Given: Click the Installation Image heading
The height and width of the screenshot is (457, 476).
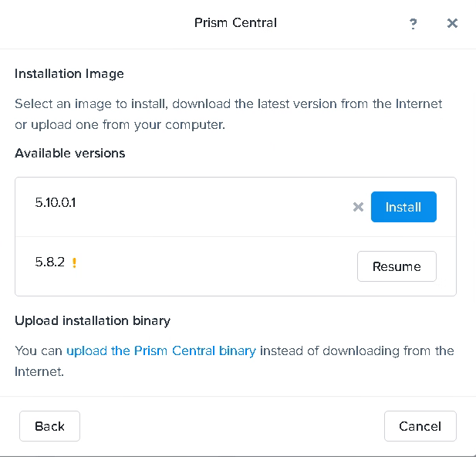Looking at the screenshot, I should tap(69, 74).
